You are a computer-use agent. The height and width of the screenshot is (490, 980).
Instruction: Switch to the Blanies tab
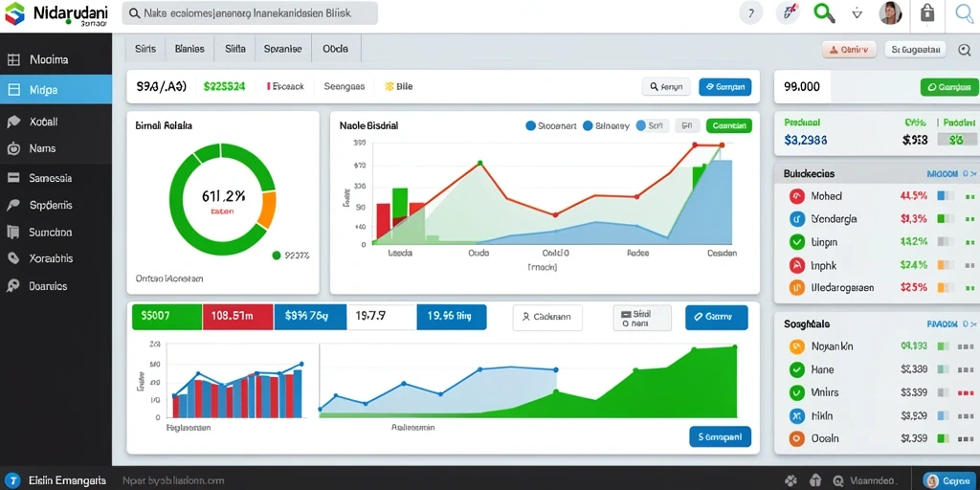pos(189,48)
